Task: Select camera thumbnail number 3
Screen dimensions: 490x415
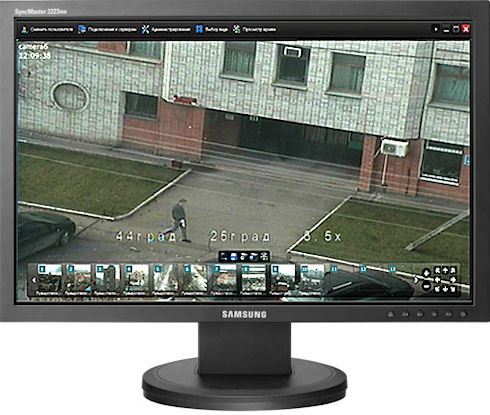Action: pyautogui.click(x=108, y=280)
